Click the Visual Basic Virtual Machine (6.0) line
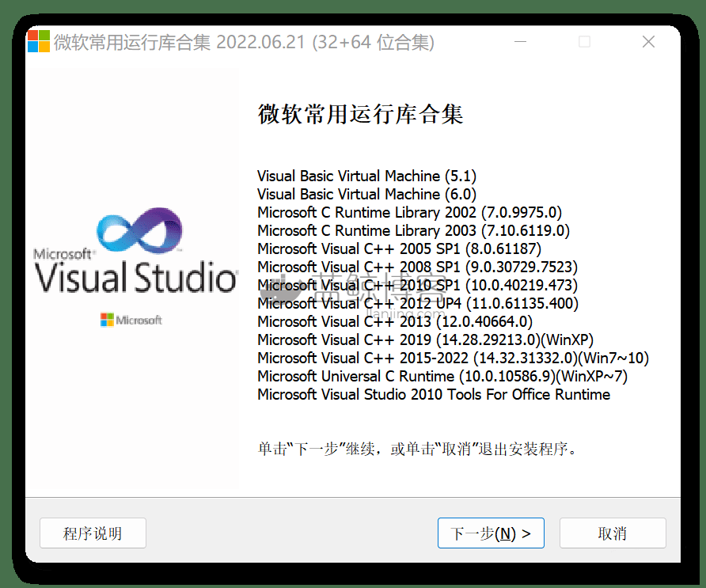706x588 pixels. click(366, 195)
